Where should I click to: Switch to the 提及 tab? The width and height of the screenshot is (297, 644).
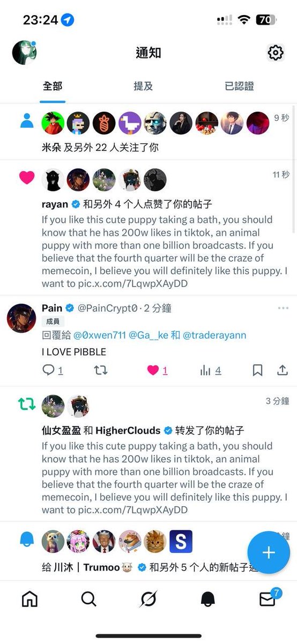coord(143,86)
